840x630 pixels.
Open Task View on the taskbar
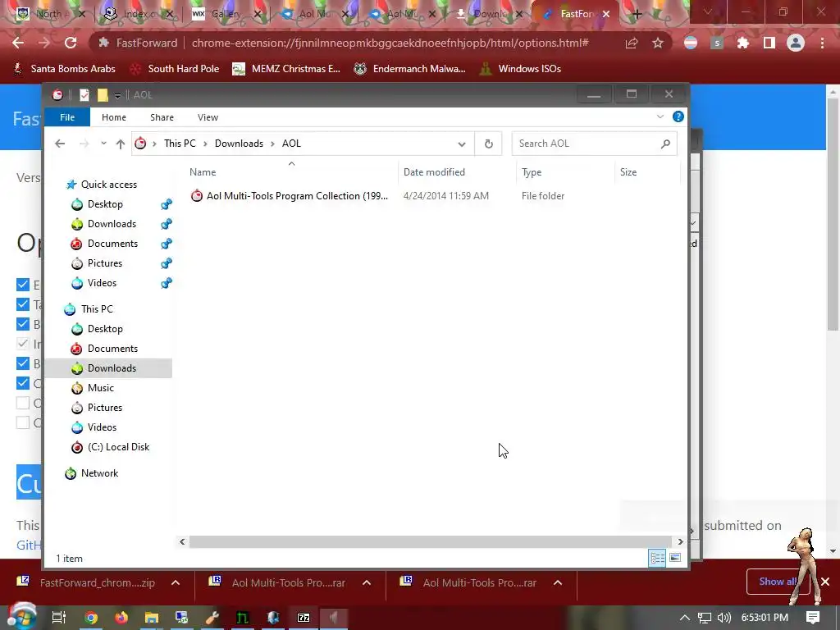tap(59, 618)
